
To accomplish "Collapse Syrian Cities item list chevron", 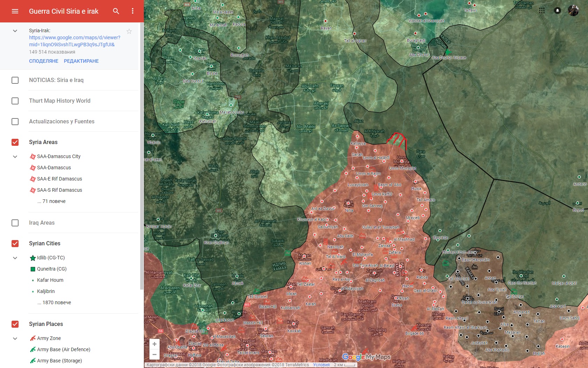I will pyautogui.click(x=15, y=258).
